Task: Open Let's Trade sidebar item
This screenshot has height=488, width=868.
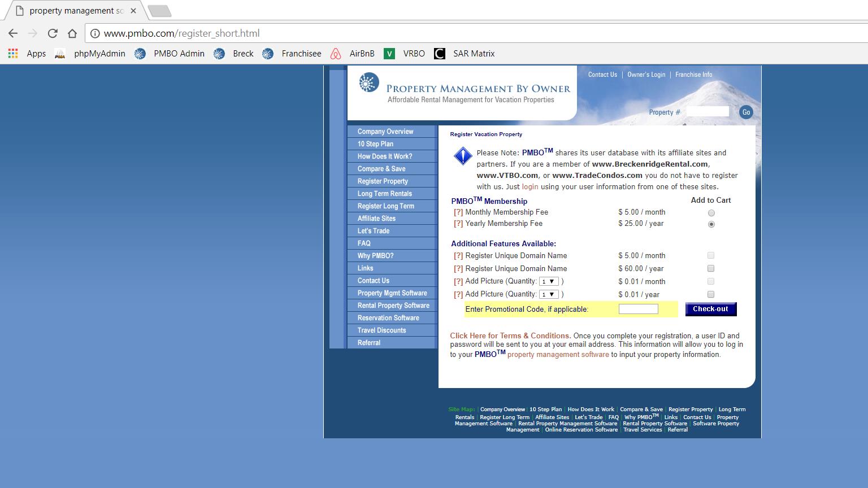Action: pyautogui.click(x=392, y=231)
